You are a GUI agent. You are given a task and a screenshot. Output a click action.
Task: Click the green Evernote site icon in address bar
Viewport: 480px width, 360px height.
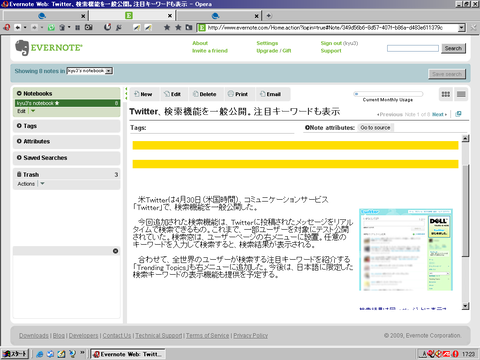202,28
